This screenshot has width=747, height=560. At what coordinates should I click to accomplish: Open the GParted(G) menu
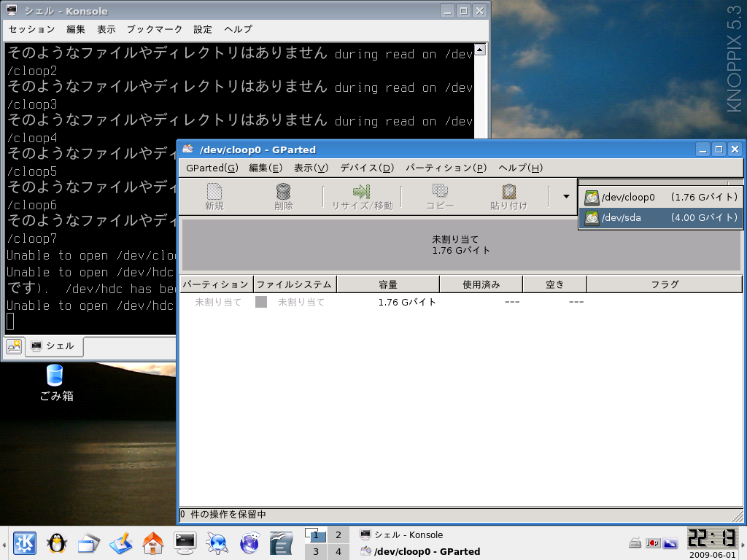pyautogui.click(x=212, y=168)
